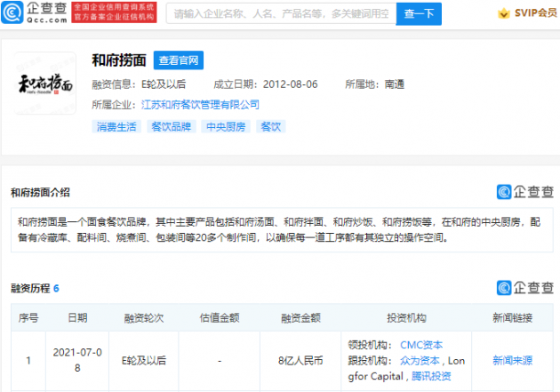The image size is (560, 392).
Task: Click the 融资金额 column header
Action: tap(300, 317)
